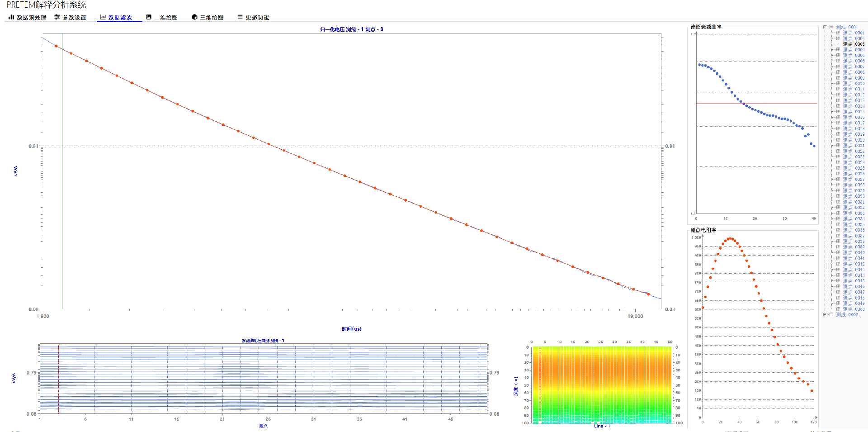Click the line chart icon beside 数据滤波
This screenshot has width=868, height=432.
103,17
